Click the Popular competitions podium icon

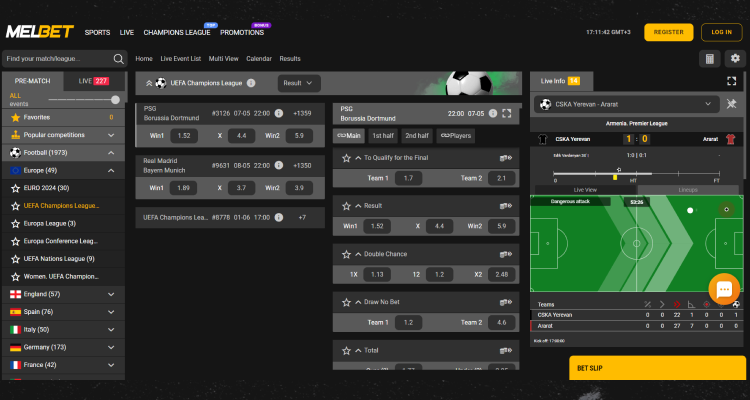point(15,135)
